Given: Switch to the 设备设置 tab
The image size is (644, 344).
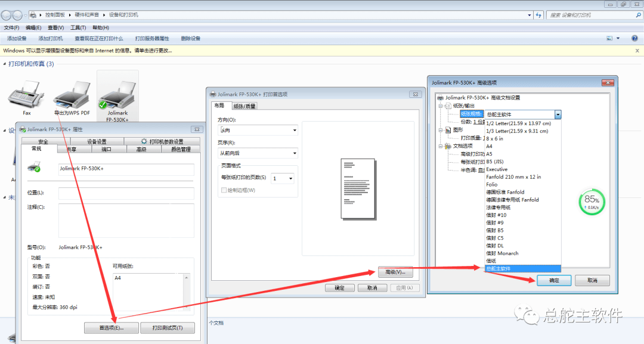Looking at the screenshot, I should point(97,142).
